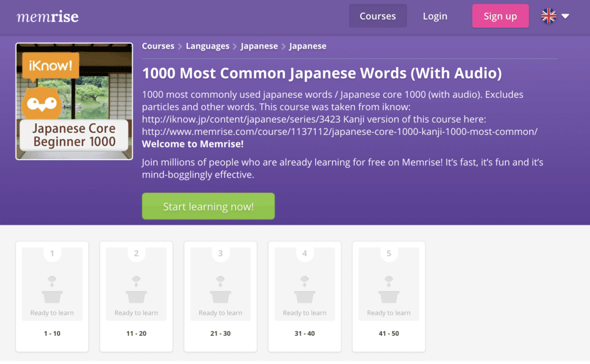This screenshot has width=590, height=364.
Task: Click the orange owl mascot icon
Action: click(x=41, y=103)
